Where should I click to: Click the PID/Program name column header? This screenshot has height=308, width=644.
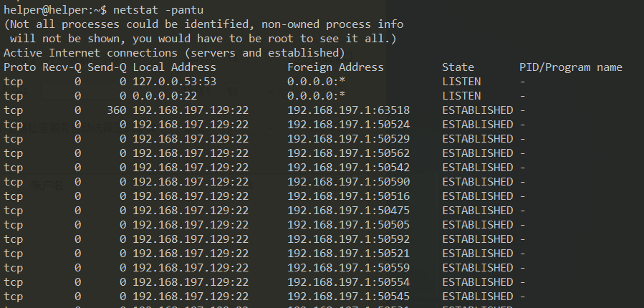point(570,67)
